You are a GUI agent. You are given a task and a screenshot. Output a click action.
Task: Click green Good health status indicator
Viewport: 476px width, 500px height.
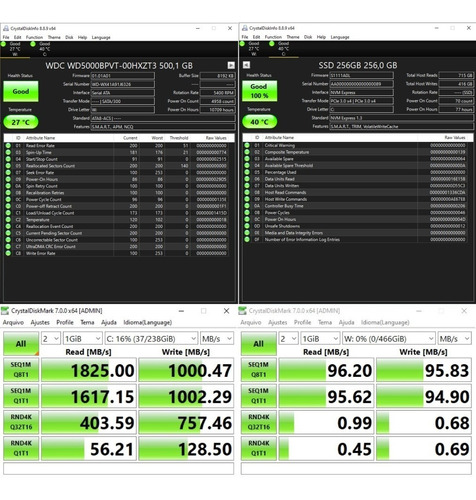21,91
